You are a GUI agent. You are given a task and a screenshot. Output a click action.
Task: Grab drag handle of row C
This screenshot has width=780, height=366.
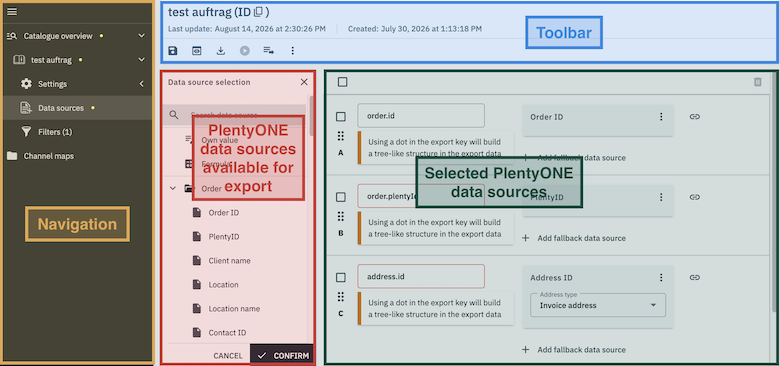point(341,297)
